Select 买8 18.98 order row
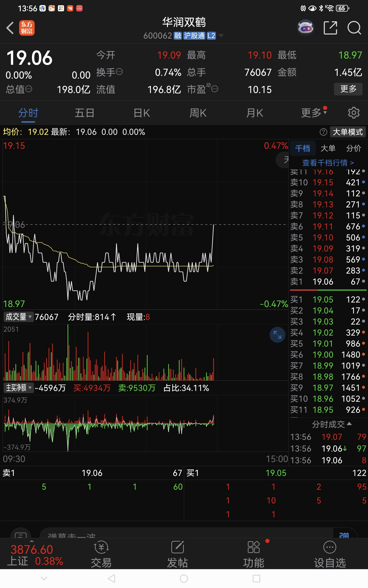Image resolution: width=368 pixels, height=588 pixels. (x=328, y=377)
